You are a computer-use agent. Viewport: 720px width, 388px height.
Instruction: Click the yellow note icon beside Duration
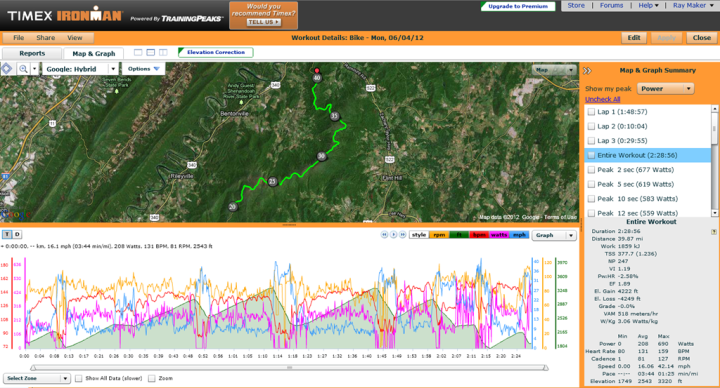[713, 232]
